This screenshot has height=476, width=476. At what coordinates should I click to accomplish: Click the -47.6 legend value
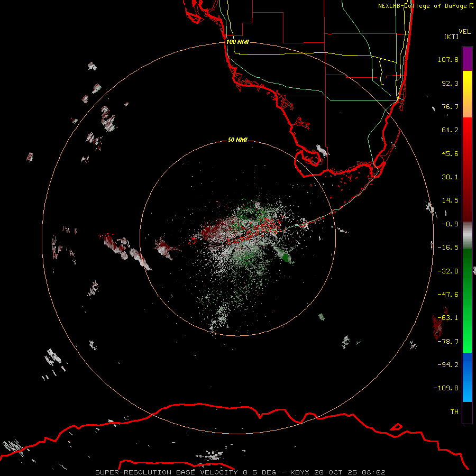point(448,295)
